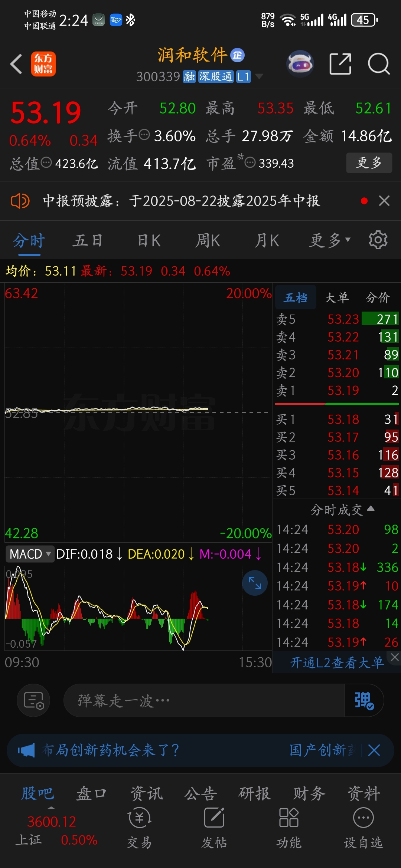Tap the 融 margin badge

coord(189,77)
